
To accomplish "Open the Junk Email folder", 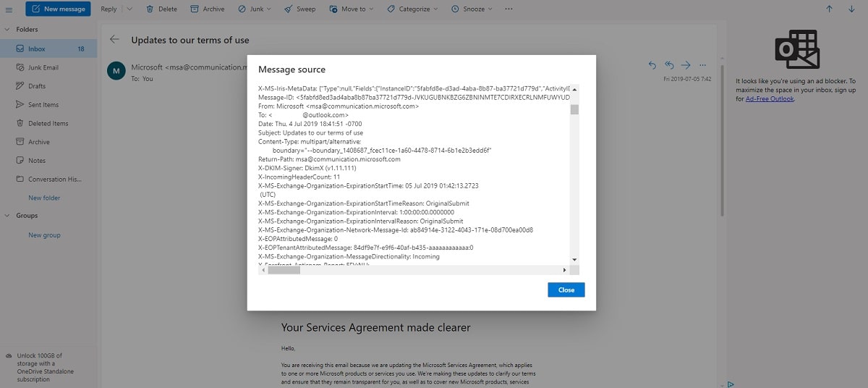I will pos(48,67).
